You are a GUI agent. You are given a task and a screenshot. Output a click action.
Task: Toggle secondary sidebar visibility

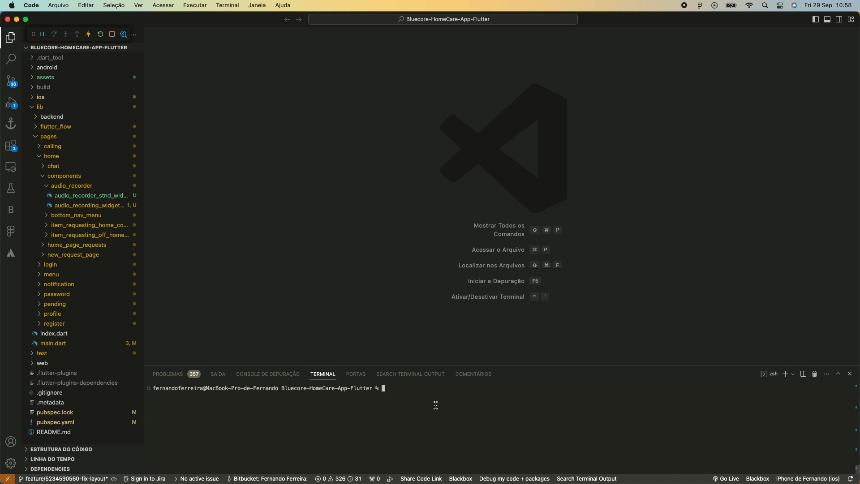pyautogui.click(x=839, y=19)
